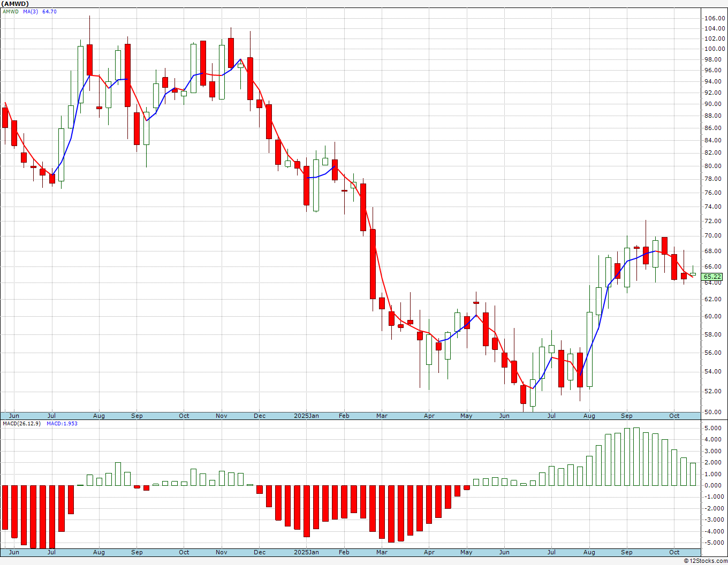The height and width of the screenshot is (565, 728).
Task: Click the 65.22 current price tag
Action: [x=712, y=277]
